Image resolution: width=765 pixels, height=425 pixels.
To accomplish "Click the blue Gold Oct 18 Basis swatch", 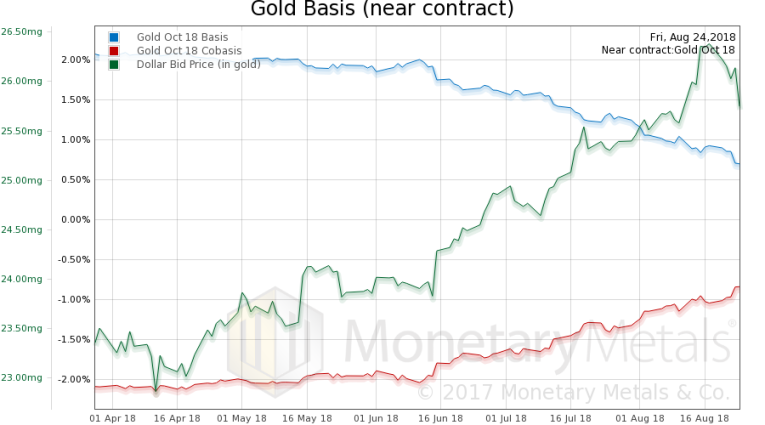I will pyautogui.click(x=113, y=37).
